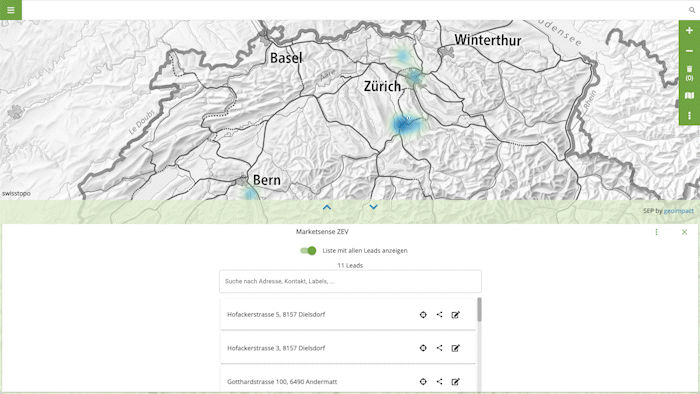Share the Hofackerstrasse 3 lead
Screen dimensions: 700x394
coord(439,348)
